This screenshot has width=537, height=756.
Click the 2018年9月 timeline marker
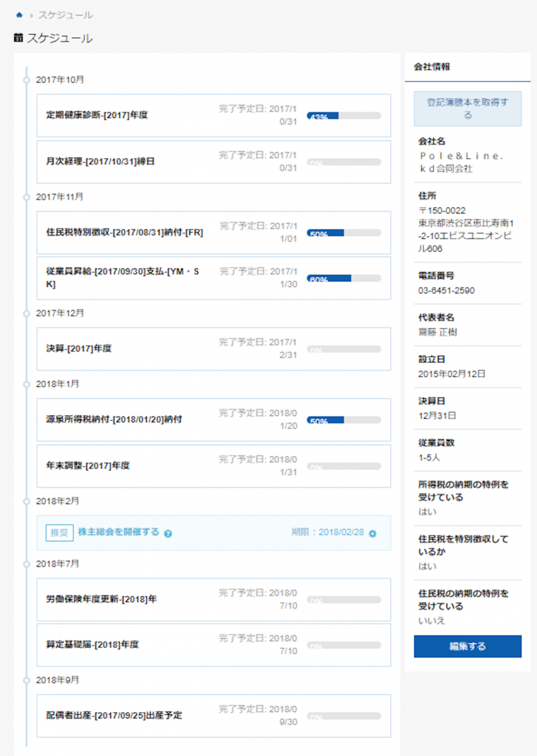tap(26, 680)
